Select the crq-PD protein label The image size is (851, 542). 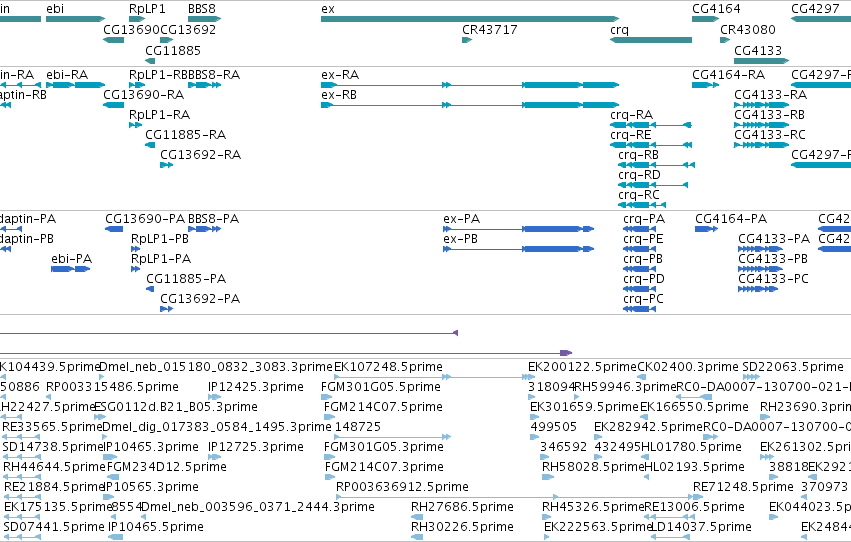(644, 279)
